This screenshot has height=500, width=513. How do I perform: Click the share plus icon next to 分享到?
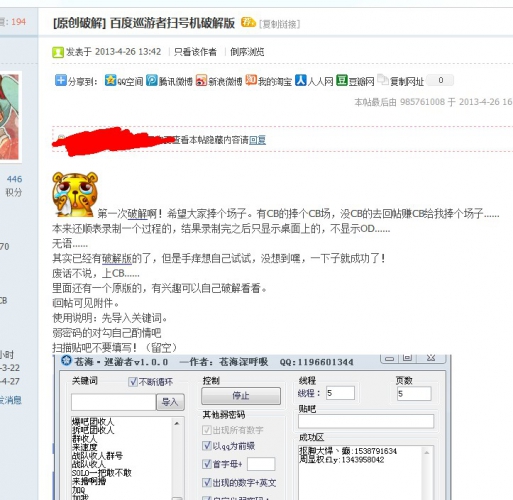pos(60,80)
